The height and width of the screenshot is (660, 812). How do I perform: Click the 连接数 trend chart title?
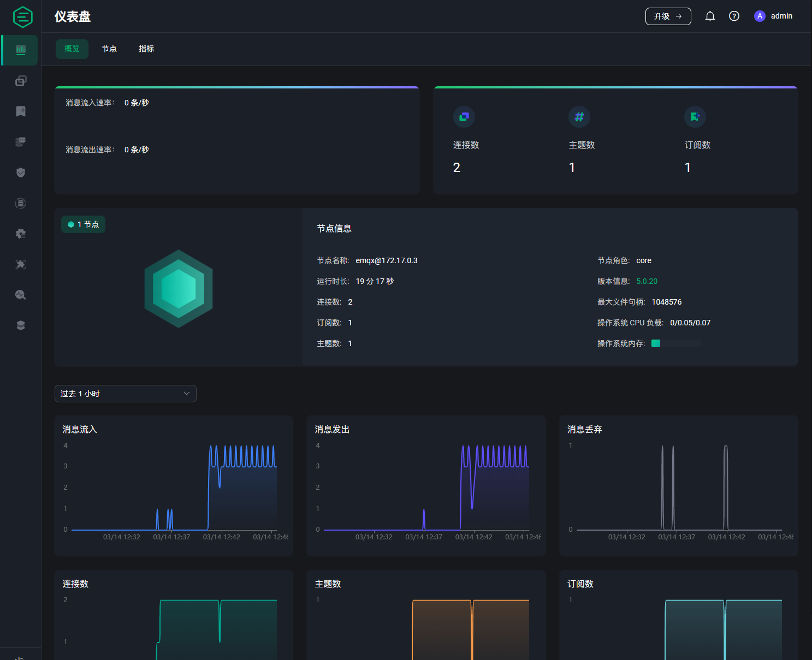[75, 584]
